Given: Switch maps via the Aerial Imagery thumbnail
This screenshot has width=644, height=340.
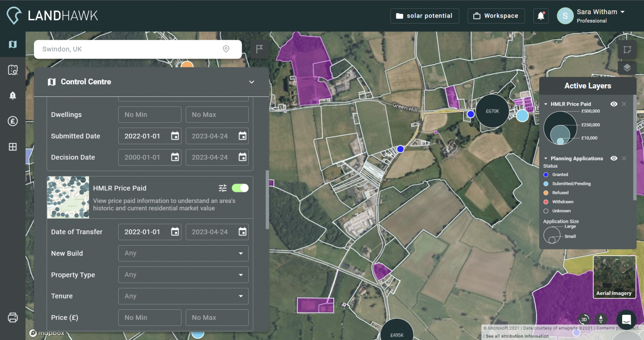Looking at the screenshot, I should pos(614,277).
